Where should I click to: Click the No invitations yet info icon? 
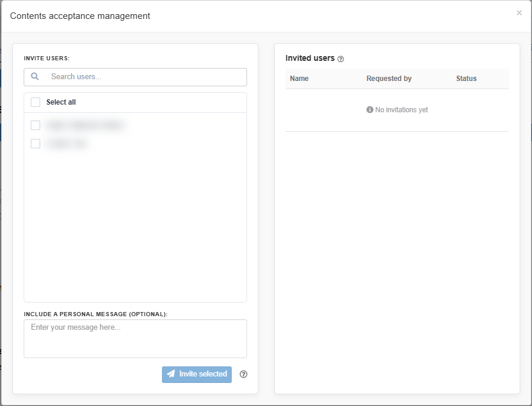(x=370, y=109)
